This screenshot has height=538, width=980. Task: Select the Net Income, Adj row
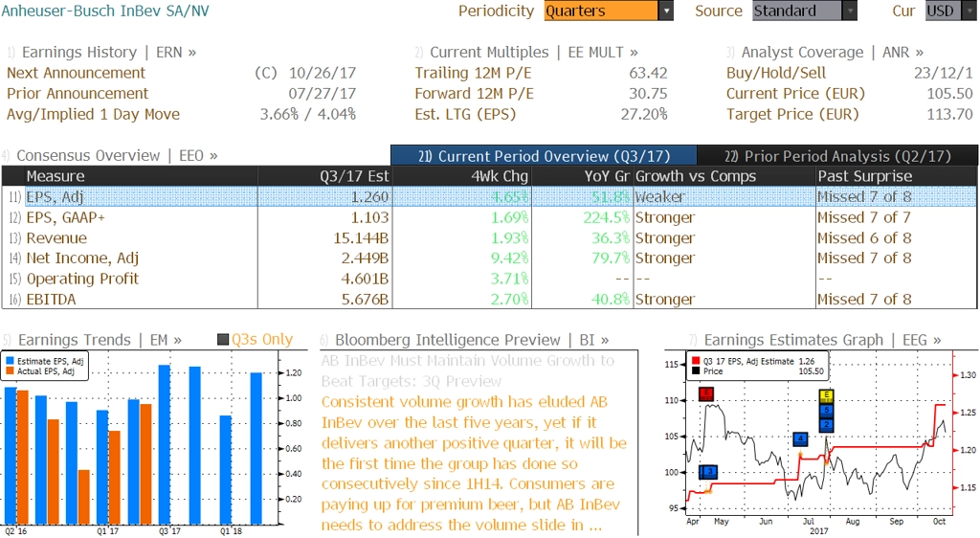(x=489, y=258)
